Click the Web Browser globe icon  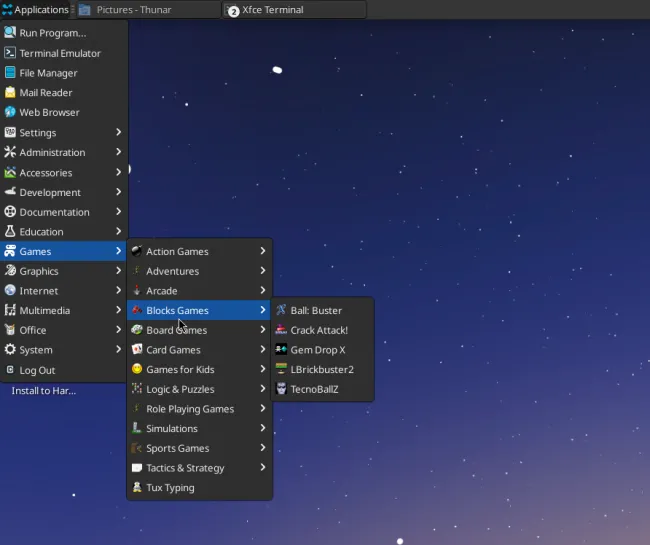click(10, 113)
